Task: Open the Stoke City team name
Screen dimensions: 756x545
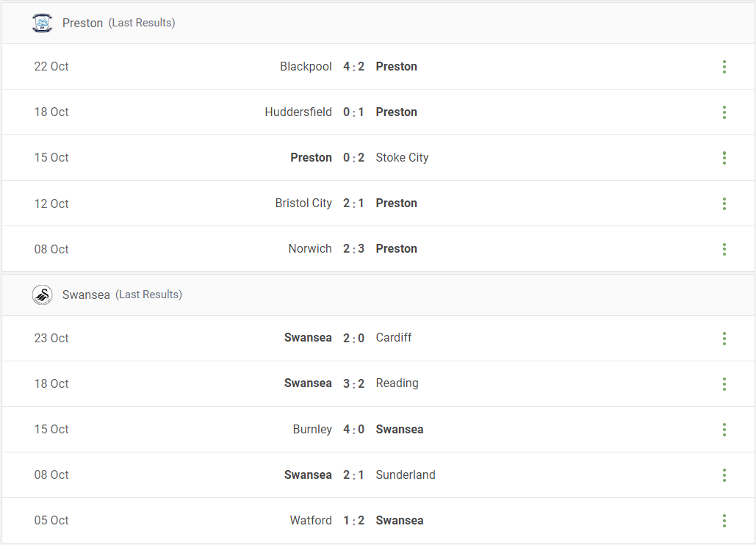Action: click(x=402, y=158)
